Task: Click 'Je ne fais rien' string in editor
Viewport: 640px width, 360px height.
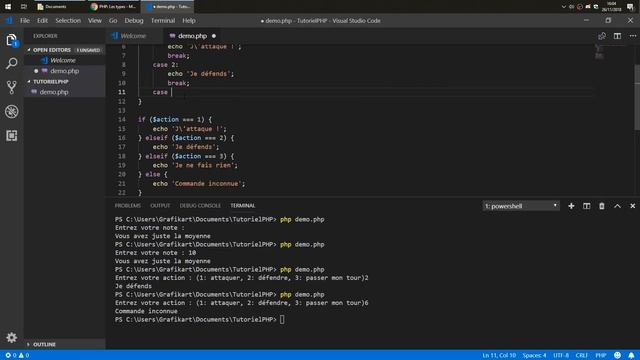Action: point(204,165)
